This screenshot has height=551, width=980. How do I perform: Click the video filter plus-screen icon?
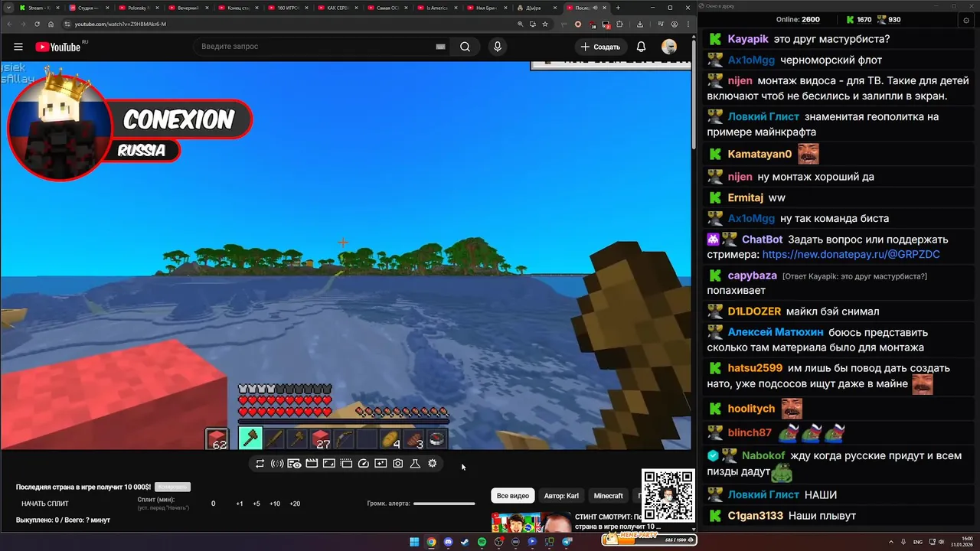pos(381,463)
